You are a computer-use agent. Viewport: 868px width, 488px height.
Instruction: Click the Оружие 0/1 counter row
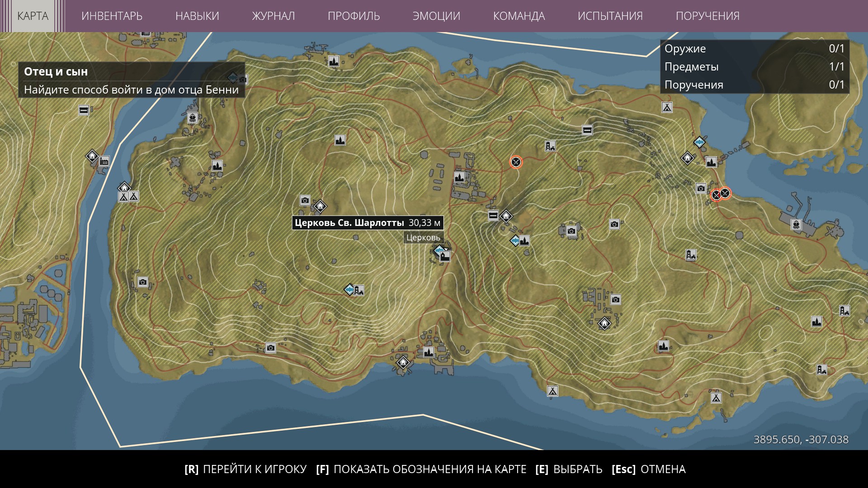pyautogui.click(x=755, y=48)
